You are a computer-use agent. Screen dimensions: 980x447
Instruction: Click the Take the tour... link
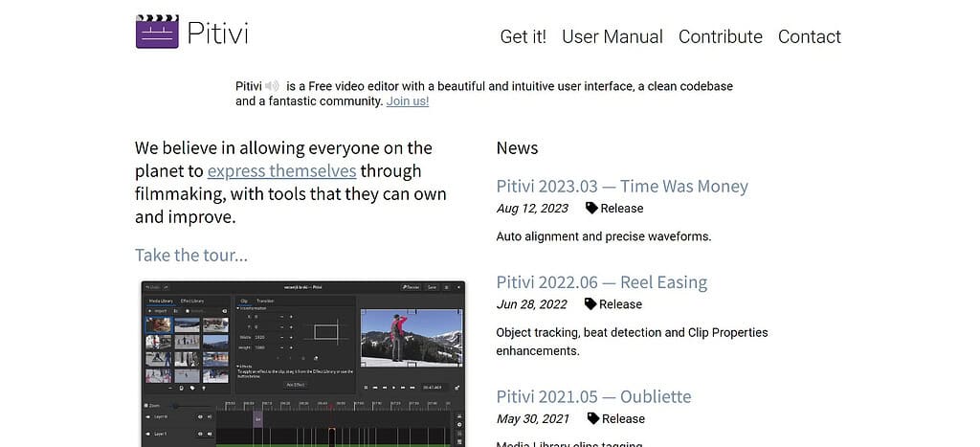[x=191, y=255]
